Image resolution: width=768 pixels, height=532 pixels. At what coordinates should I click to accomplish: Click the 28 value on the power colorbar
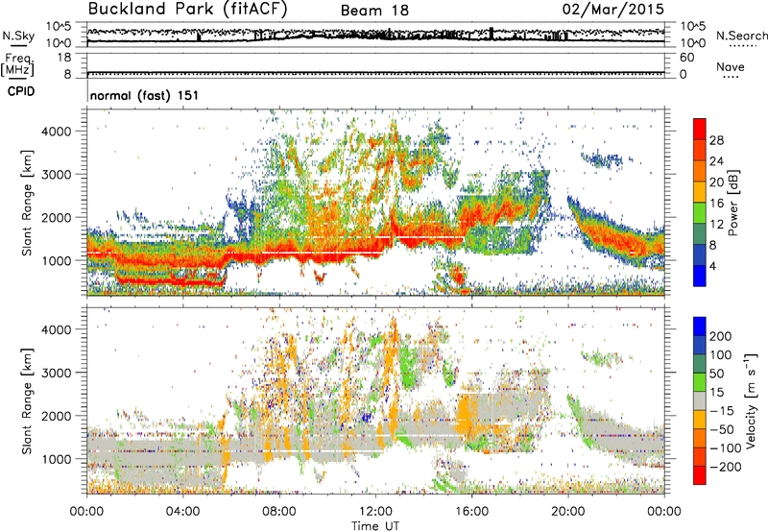point(716,140)
